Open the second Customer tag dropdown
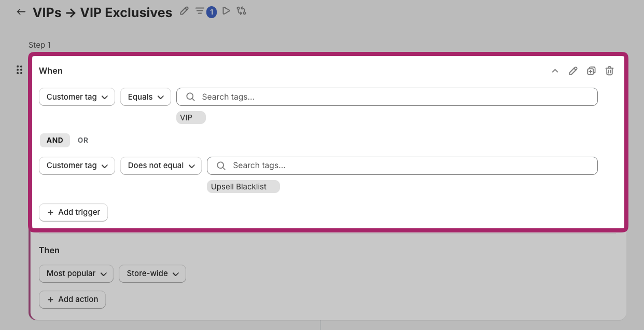Image resolution: width=644 pixels, height=330 pixels. point(77,166)
